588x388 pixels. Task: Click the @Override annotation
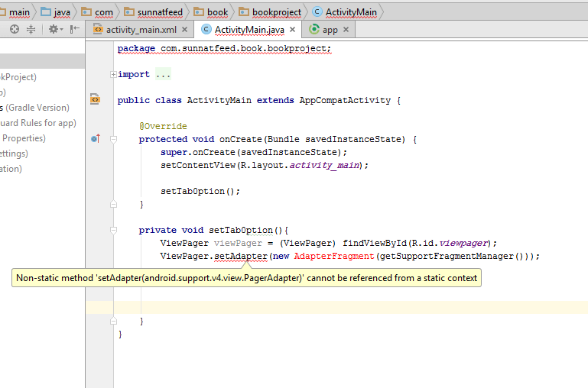click(x=163, y=126)
